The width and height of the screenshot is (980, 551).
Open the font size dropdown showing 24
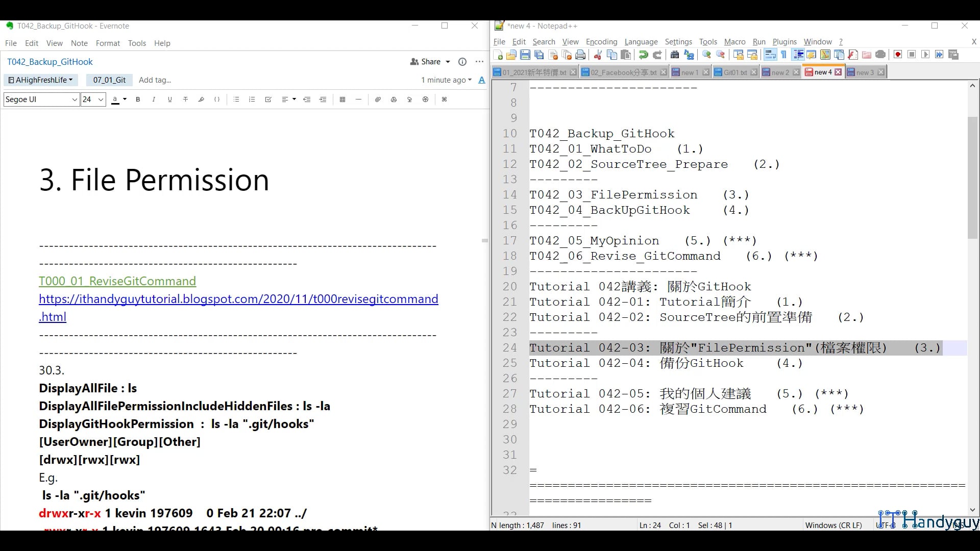click(101, 99)
